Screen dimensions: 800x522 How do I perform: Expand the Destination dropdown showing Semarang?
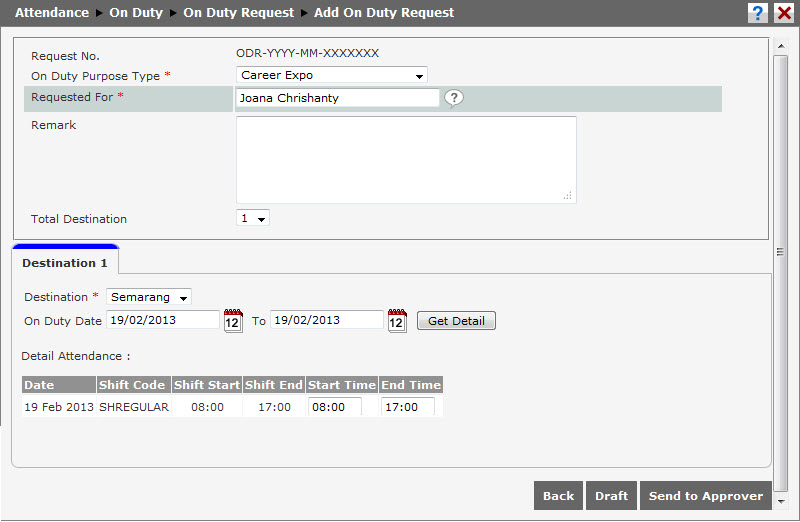[x=149, y=297]
